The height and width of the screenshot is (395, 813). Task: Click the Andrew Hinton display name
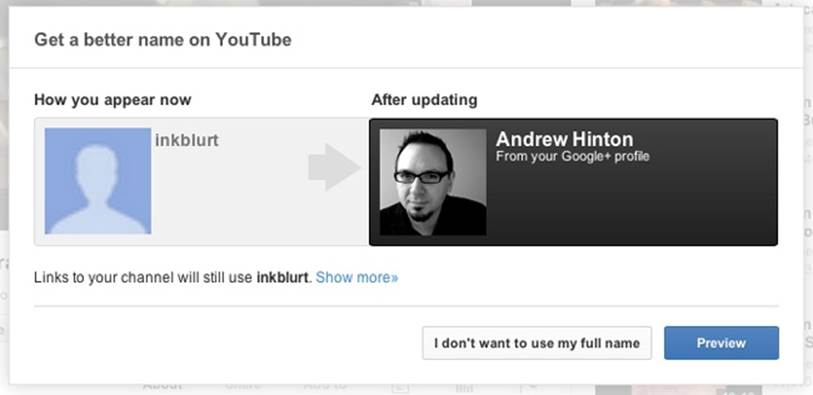(x=565, y=139)
